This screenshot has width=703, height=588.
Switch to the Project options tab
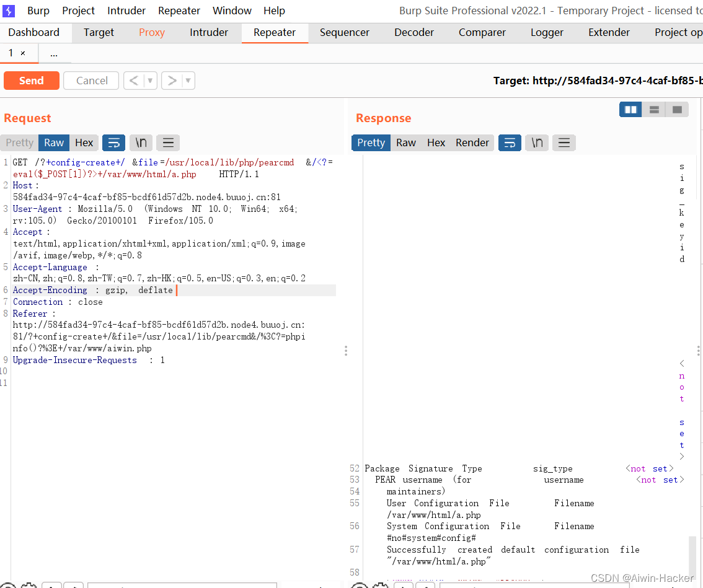click(678, 33)
